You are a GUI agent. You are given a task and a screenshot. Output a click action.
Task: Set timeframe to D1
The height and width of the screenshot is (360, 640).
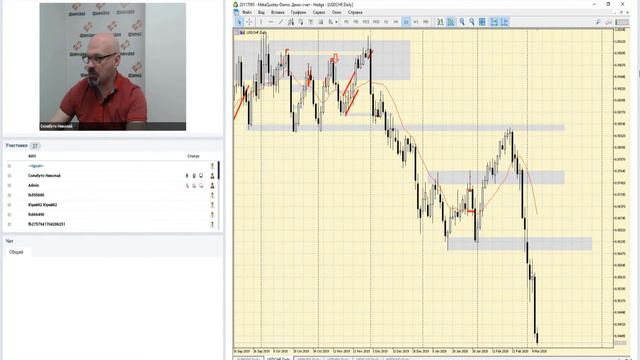pos(406,22)
